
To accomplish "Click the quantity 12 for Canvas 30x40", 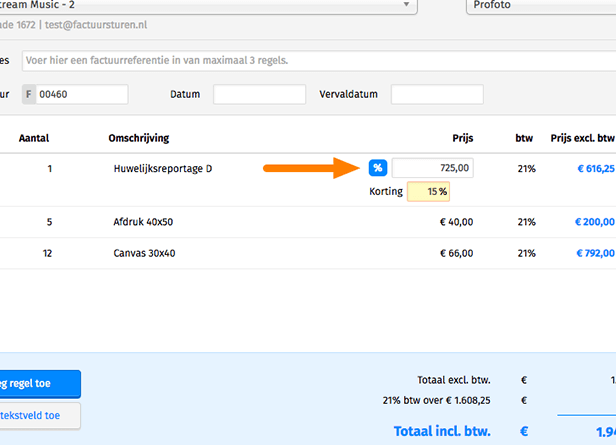I will click(x=47, y=254).
